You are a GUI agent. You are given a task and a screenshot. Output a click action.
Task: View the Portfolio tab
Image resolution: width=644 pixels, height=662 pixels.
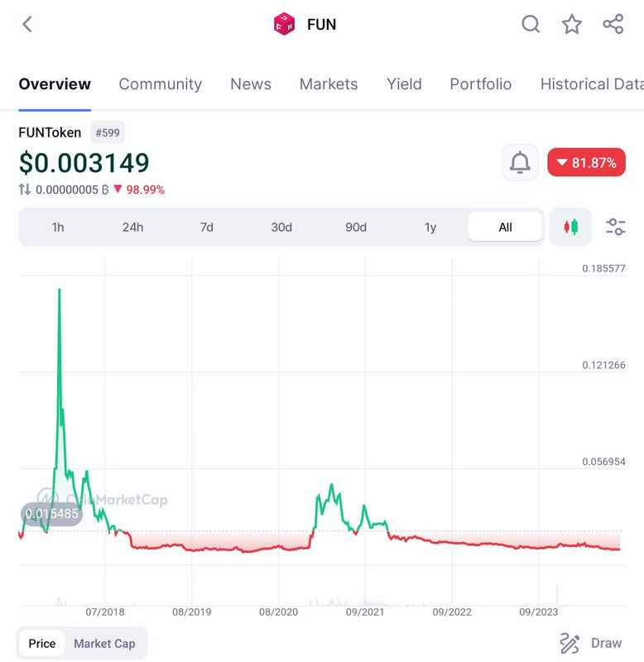point(481,84)
